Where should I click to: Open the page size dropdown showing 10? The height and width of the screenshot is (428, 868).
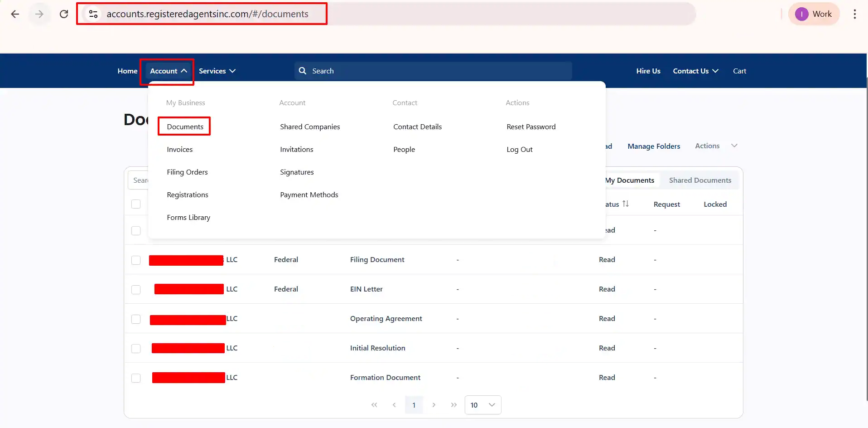(x=482, y=405)
